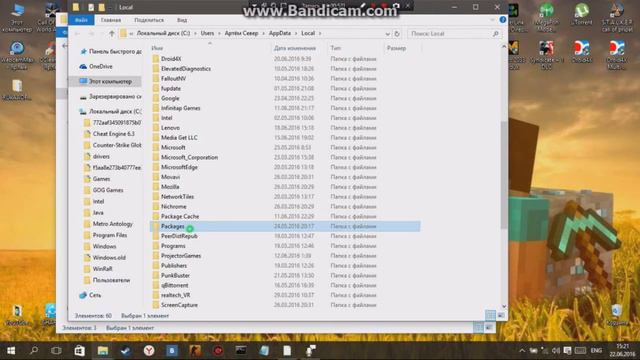Open Task View on the taskbar

(x=56, y=350)
